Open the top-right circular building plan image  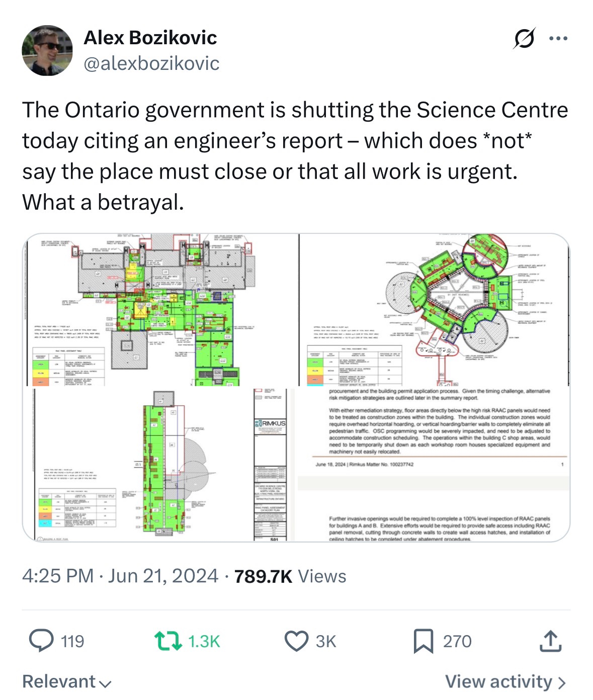click(435, 310)
